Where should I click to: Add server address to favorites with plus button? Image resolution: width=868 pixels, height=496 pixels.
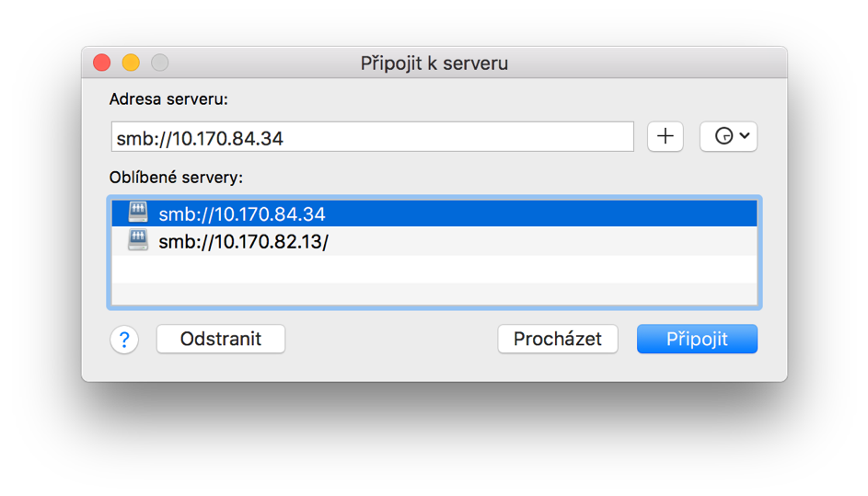click(665, 136)
